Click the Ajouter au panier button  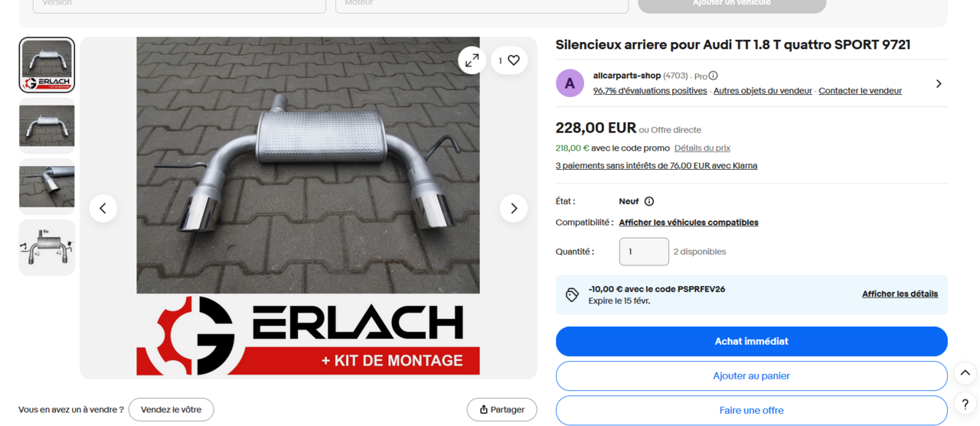(752, 376)
